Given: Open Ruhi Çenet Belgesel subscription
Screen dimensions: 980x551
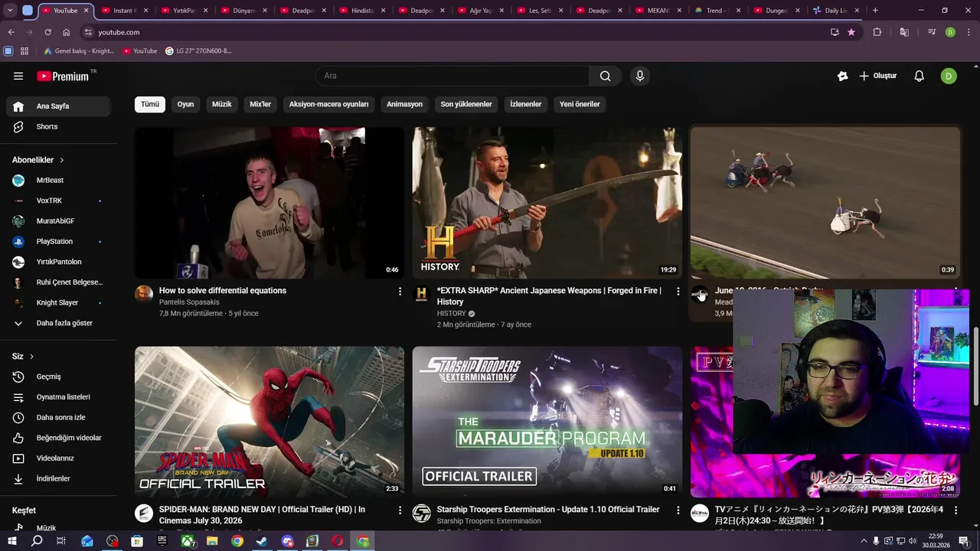Looking at the screenshot, I should click(58, 282).
